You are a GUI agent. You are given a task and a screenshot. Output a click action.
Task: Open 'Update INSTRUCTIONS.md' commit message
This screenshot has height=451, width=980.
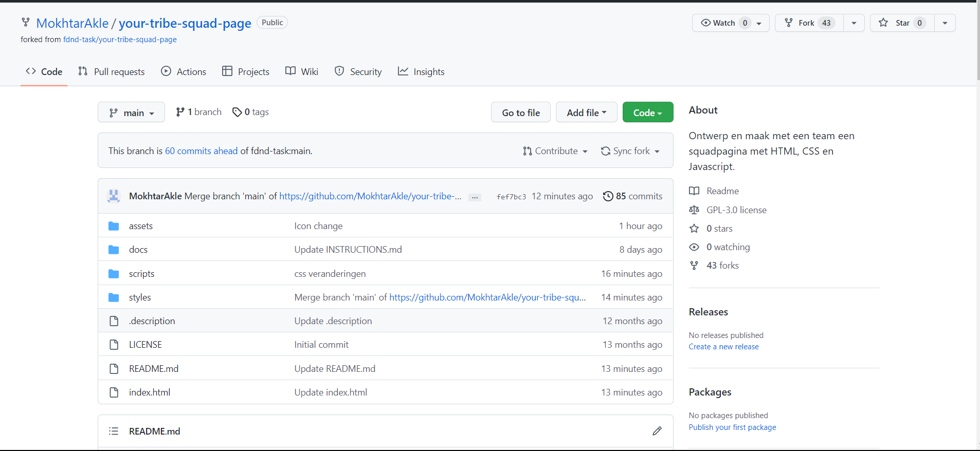point(348,250)
